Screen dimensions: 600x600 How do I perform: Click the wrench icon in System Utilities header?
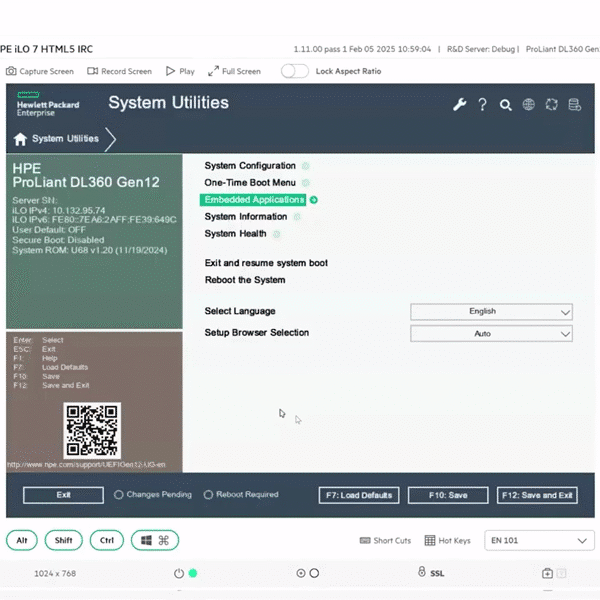[x=460, y=104]
